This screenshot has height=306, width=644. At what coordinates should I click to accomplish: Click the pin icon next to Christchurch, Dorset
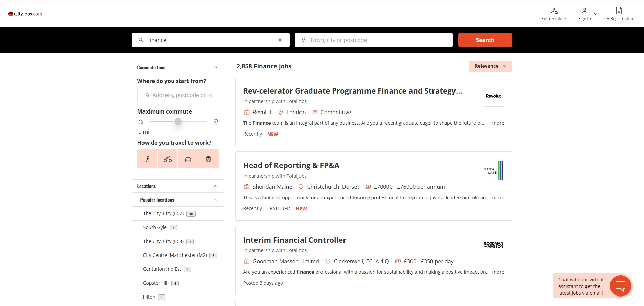point(301,187)
